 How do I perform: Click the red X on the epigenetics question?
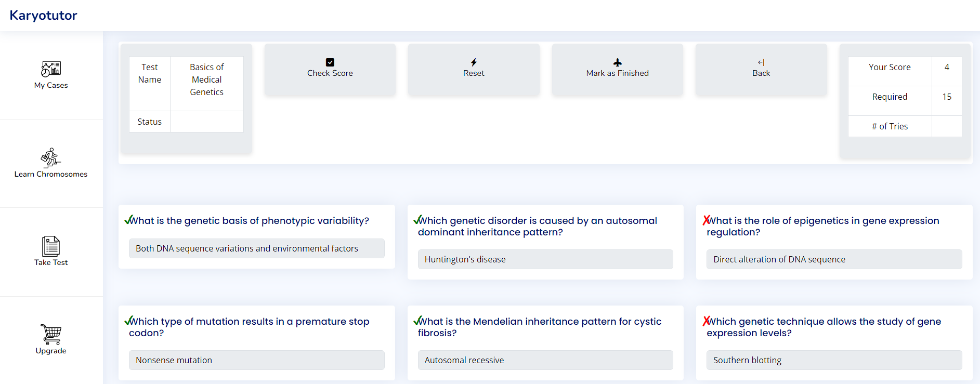coord(707,220)
